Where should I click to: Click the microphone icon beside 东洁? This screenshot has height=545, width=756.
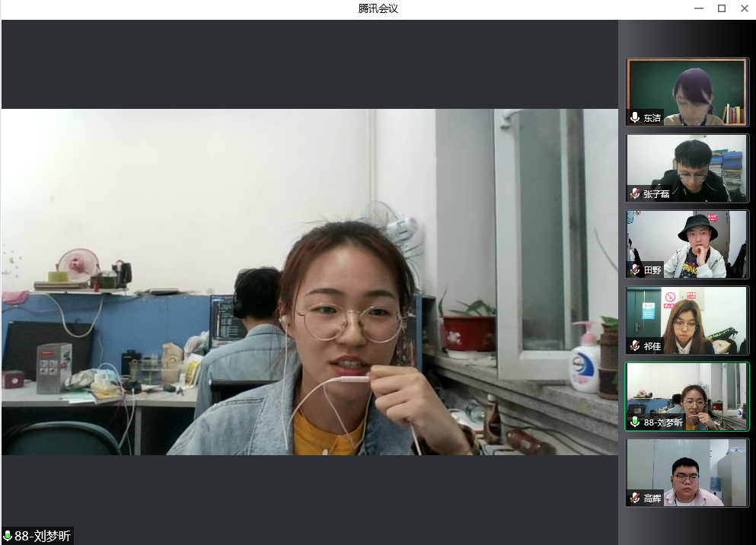[635, 118]
